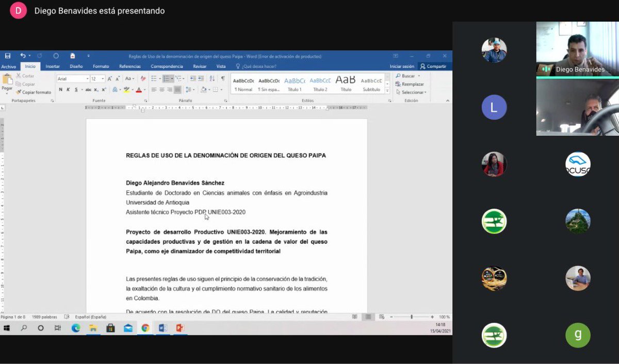The width and height of the screenshot is (619, 364).
Task: Expand the styles gallery more arrow
Action: coord(387,91)
